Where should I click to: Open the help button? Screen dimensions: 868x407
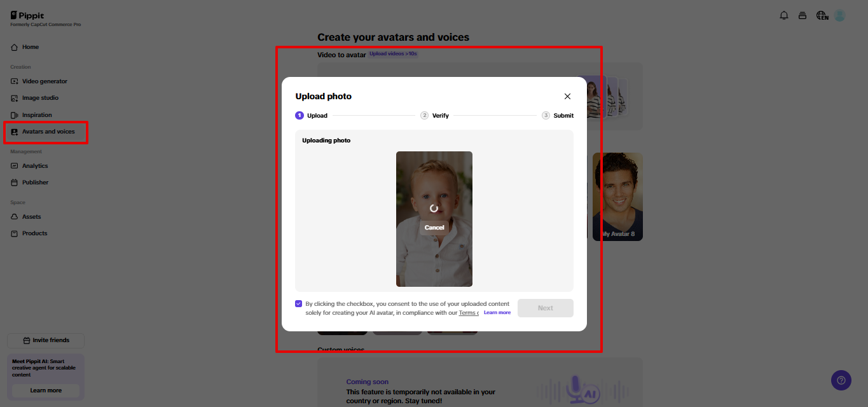click(x=841, y=380)
